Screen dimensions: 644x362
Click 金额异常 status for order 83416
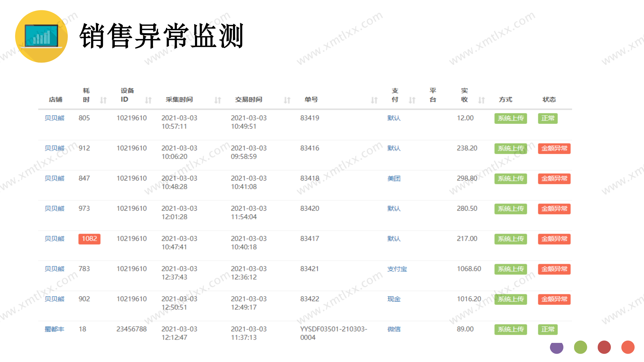[554, 149]
